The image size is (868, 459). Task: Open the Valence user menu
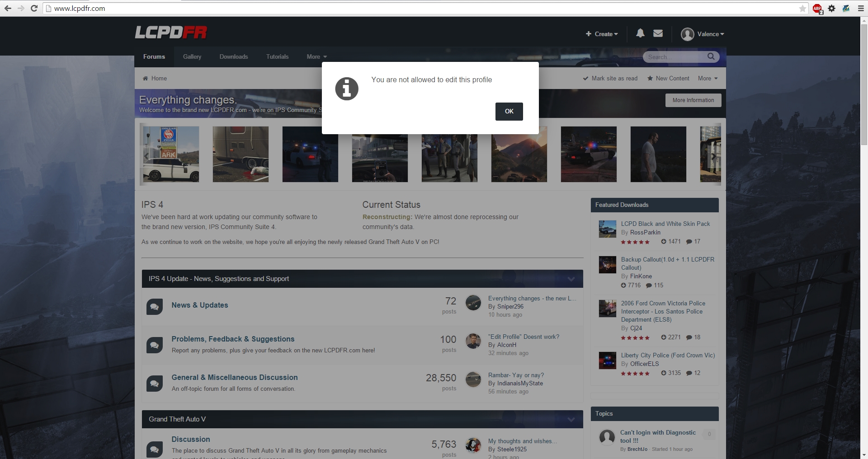pyautogui.click(x=710, y=34)
